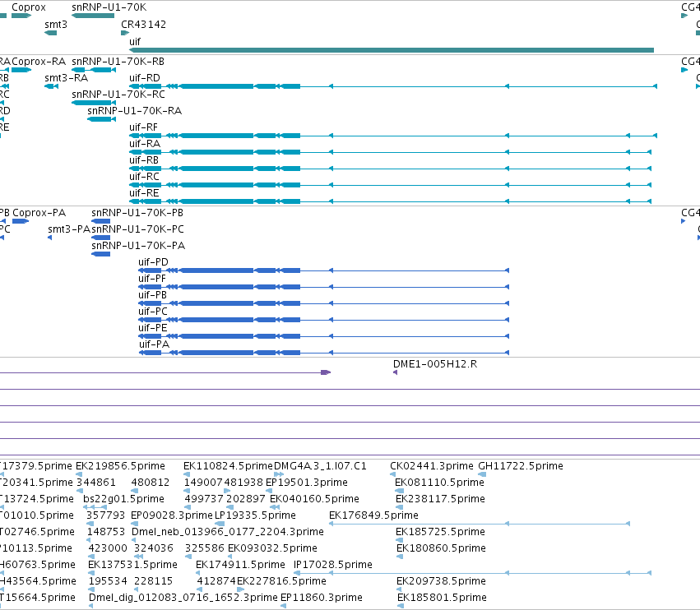Select the uif-PF protein label
The height and width of the screenshot is (610, 700).
[x=152, y=279]
